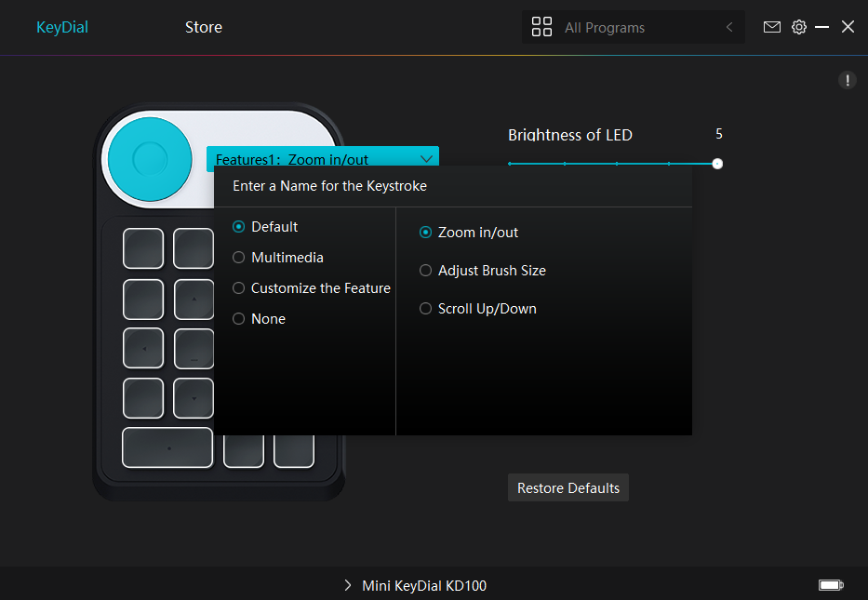The width and height of the screenshot is (868, 600).
Task: Select Scroll Up/Down radio option
Action: click(478, 308)
